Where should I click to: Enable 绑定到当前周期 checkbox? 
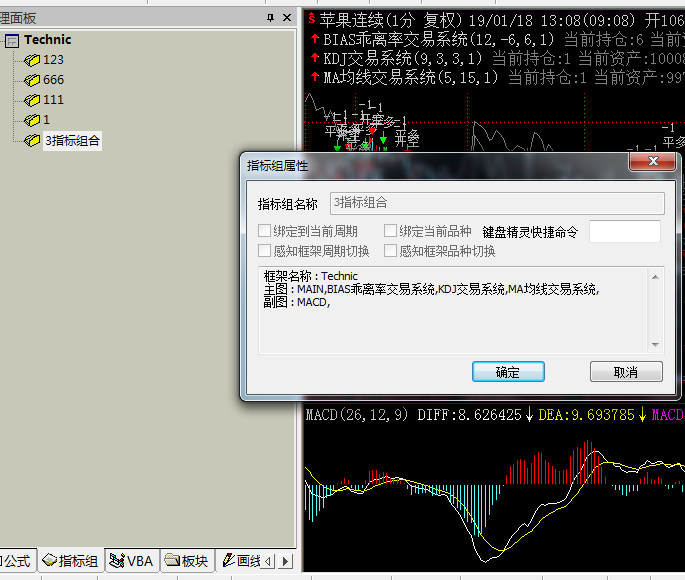click(x=264, y=231)
